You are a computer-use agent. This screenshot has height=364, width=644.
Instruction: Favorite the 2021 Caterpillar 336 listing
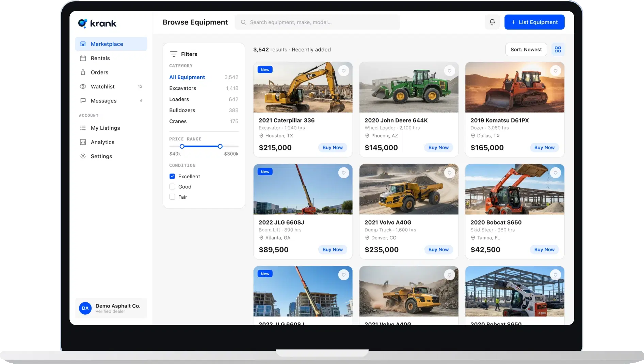[344, 71]
